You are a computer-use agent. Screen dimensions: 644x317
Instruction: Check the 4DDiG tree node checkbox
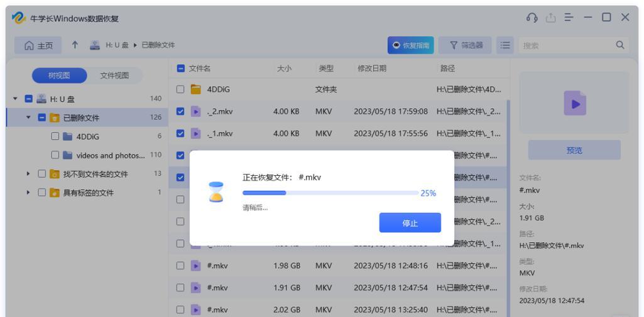click(x=55, y=137)
